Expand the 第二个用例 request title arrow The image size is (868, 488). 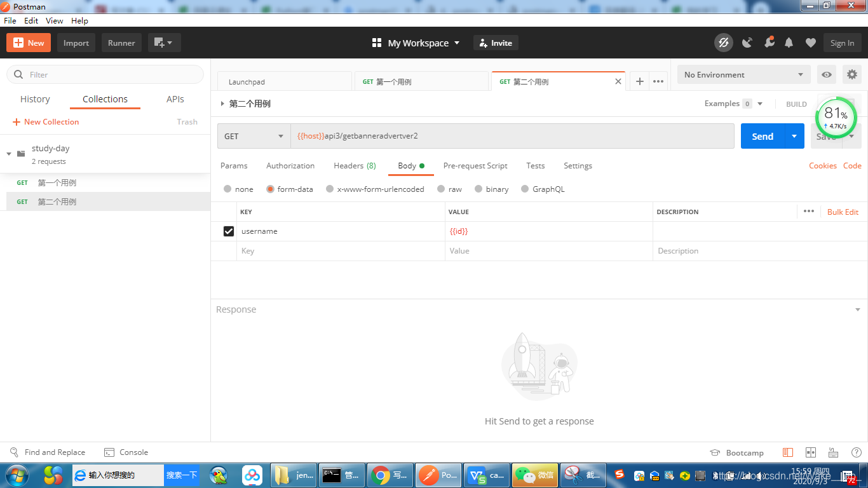[x=222, y=104]
